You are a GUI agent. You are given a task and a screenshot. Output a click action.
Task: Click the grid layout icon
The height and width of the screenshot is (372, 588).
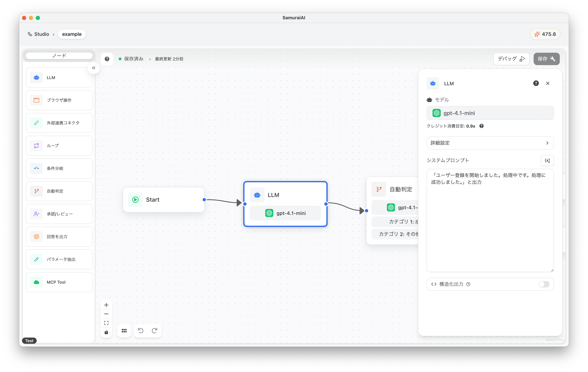click(124, 331)
